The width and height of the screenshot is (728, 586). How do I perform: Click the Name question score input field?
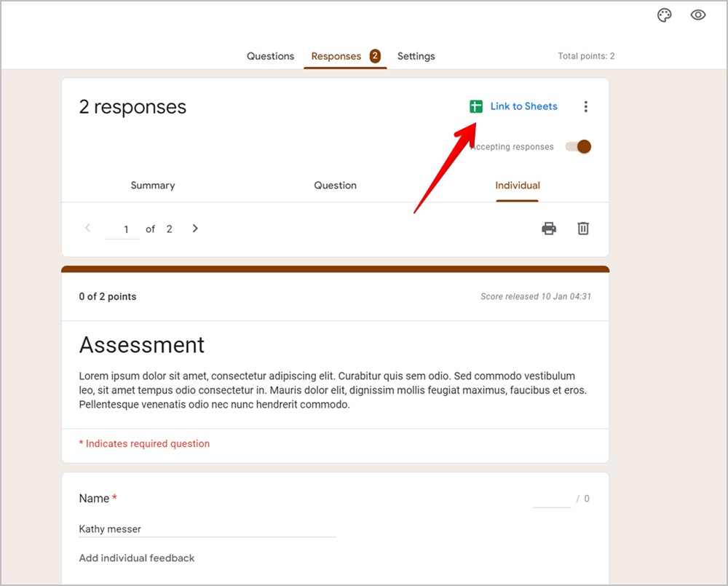click(552, 499)
